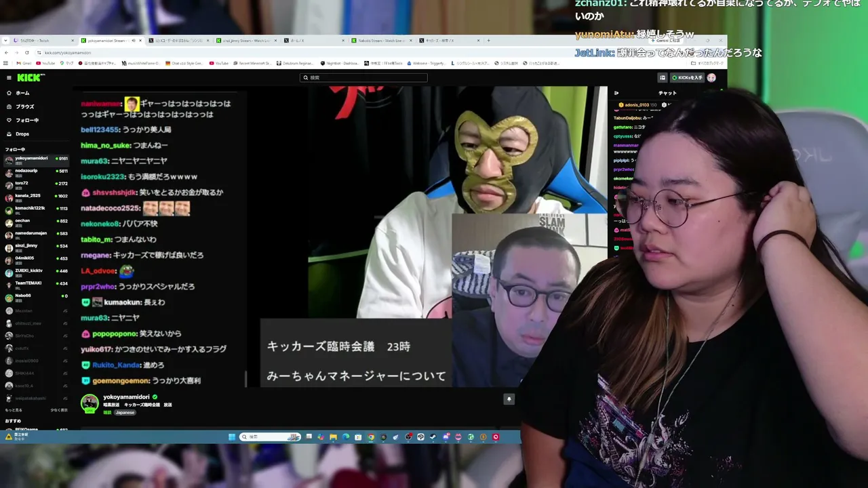Click もっと見る under followed channels
This screenshot has height=488, width=868.
pos(14,410)
